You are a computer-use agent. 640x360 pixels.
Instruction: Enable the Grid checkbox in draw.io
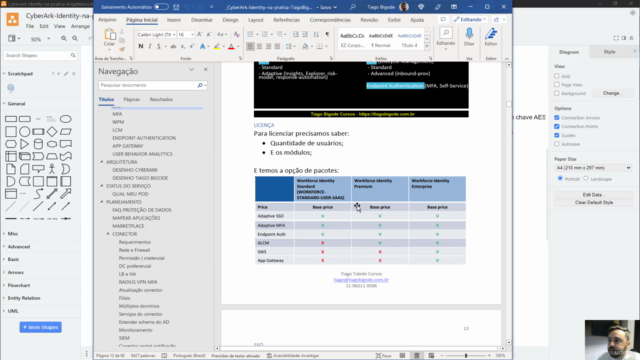click(557, 76)
